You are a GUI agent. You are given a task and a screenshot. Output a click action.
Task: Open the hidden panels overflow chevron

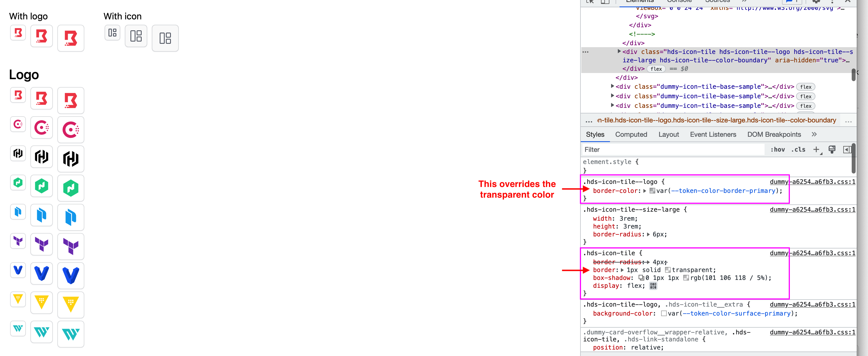pos(814,134)
